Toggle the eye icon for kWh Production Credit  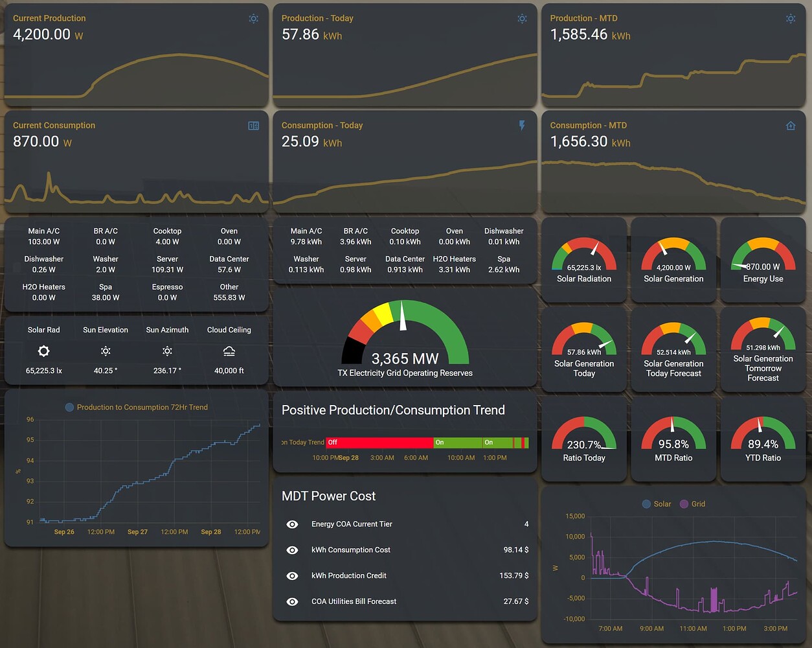click(292, 575)
